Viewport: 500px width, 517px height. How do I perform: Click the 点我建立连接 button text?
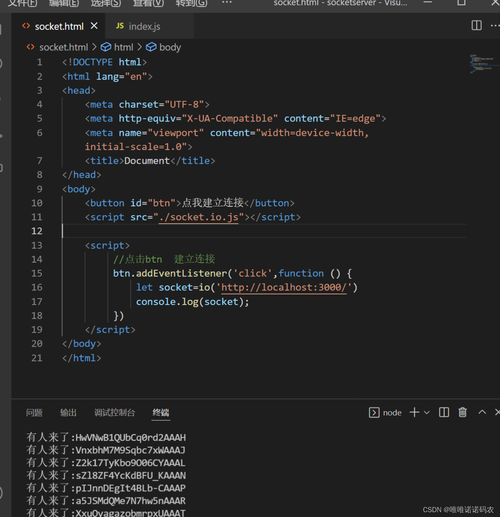(213, 203)
